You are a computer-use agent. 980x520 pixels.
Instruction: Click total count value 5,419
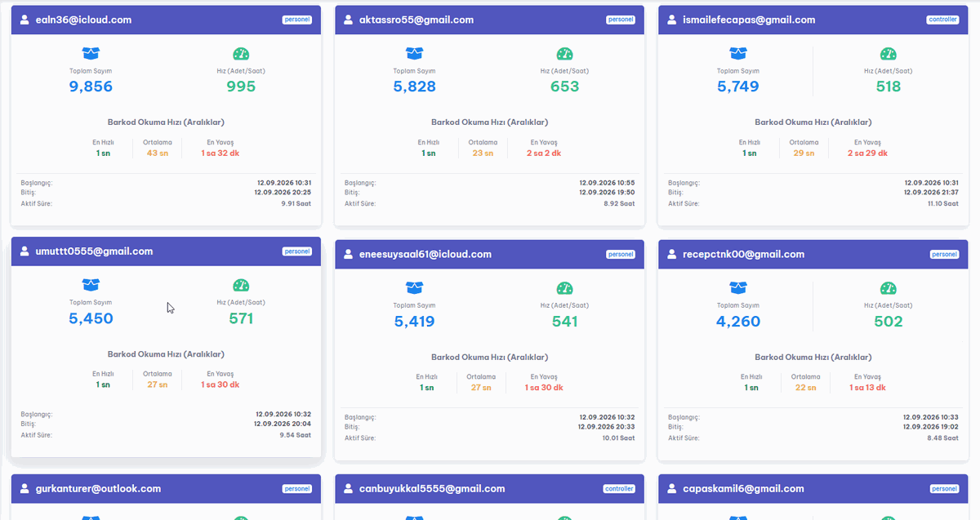click(x=414, y=322)
